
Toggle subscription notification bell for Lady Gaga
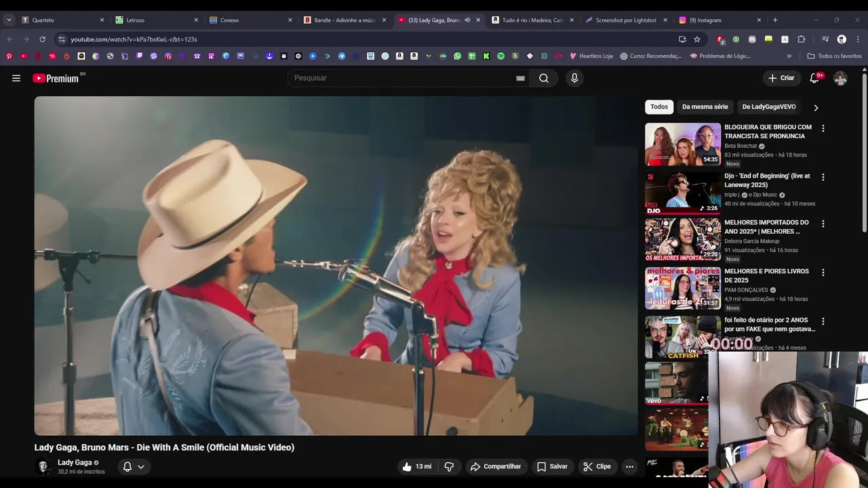coord(127,466)
